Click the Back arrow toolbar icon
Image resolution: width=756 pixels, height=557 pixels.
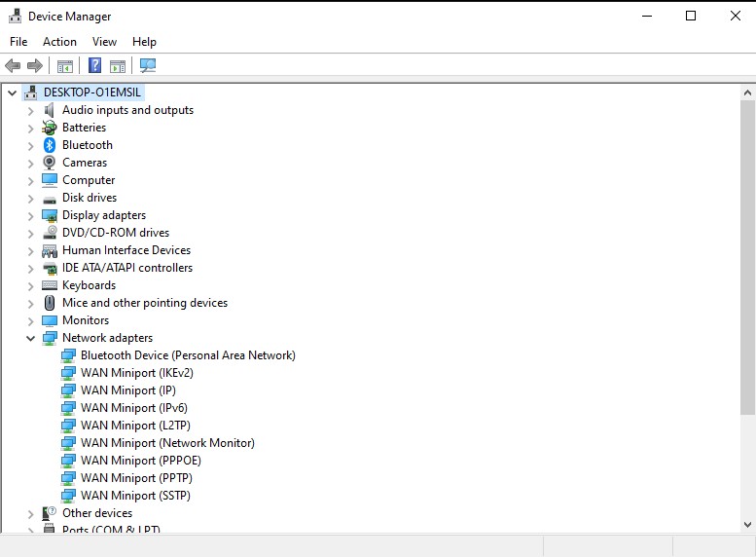pyautogui.click(x=13, y=65)
